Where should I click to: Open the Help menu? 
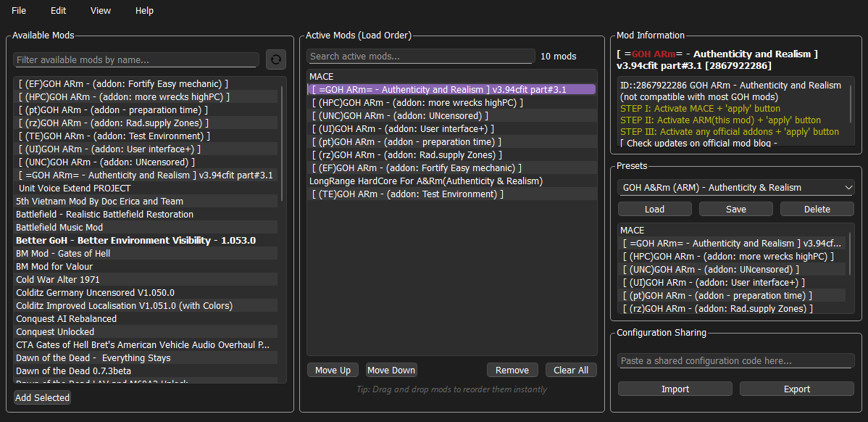[x=144, y=11]
